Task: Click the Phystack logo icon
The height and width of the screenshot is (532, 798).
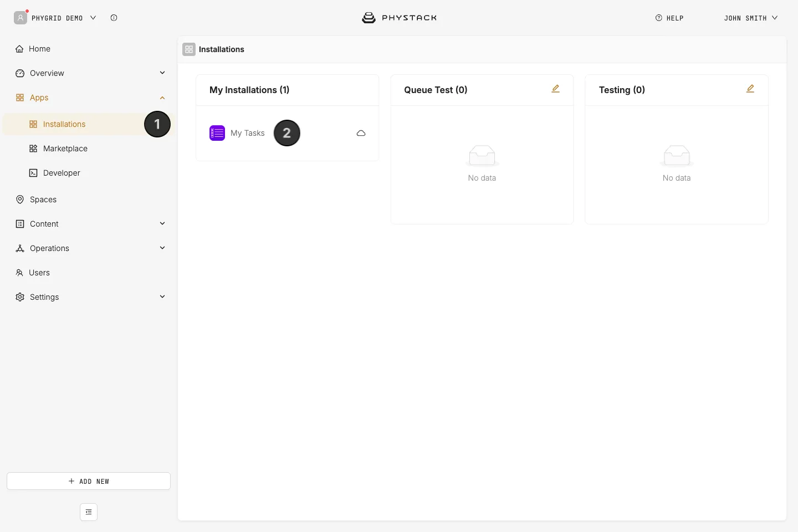Action: (369, 18)
